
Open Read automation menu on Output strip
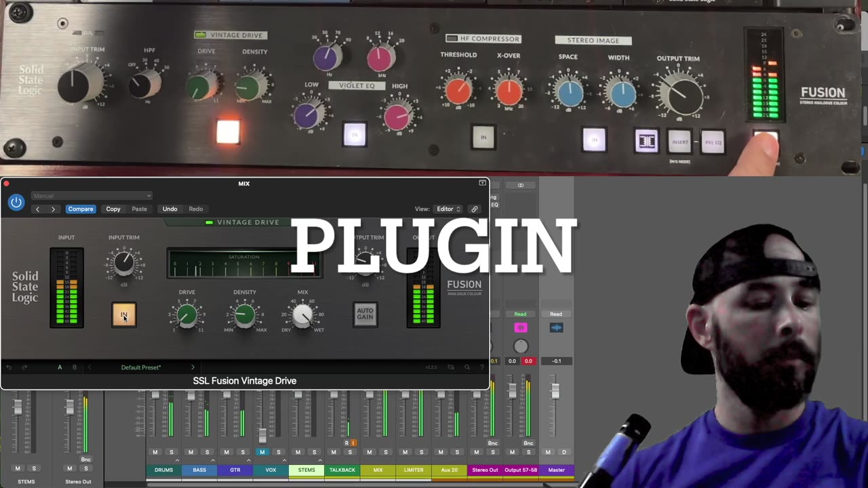pos(520,314)
